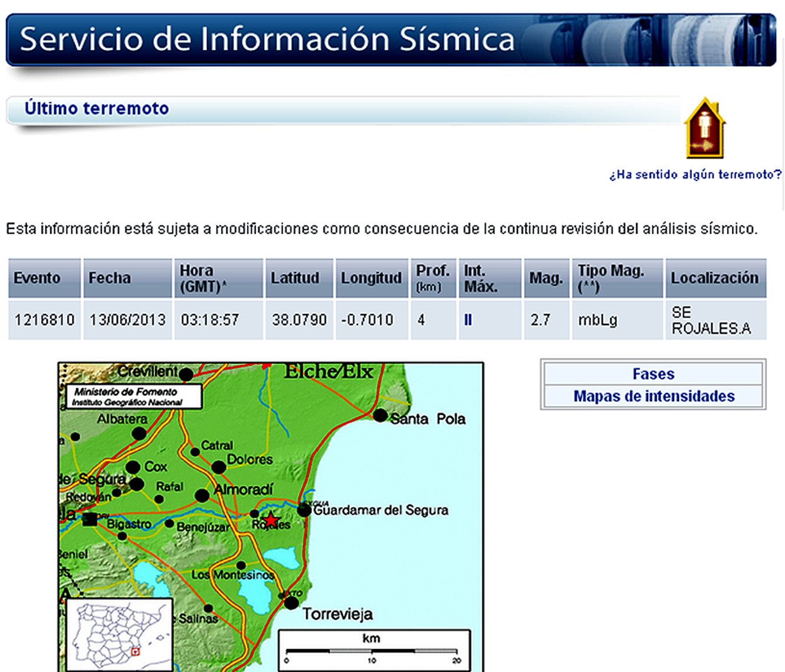Click the Latitud column header
785x672 pixels.
click(299, 278)
